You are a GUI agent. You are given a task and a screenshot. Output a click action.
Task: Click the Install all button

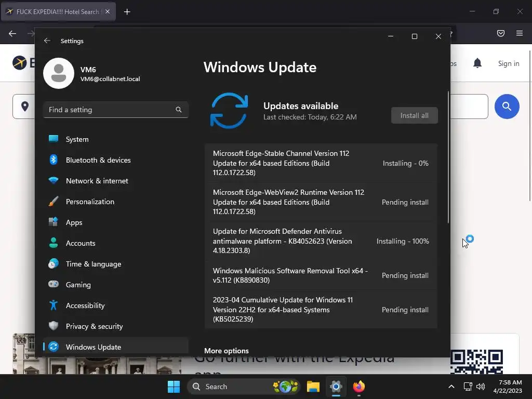[414, 115]
